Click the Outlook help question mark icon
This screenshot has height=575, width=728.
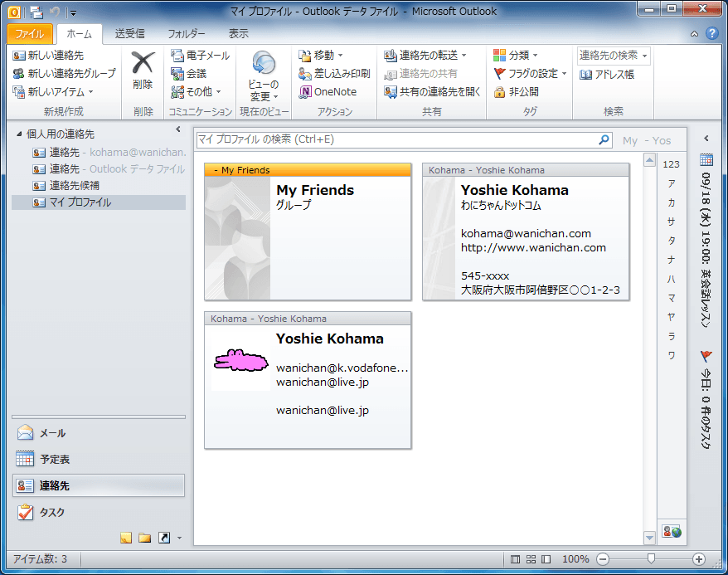pyautogui.click(x=711, y=33)
